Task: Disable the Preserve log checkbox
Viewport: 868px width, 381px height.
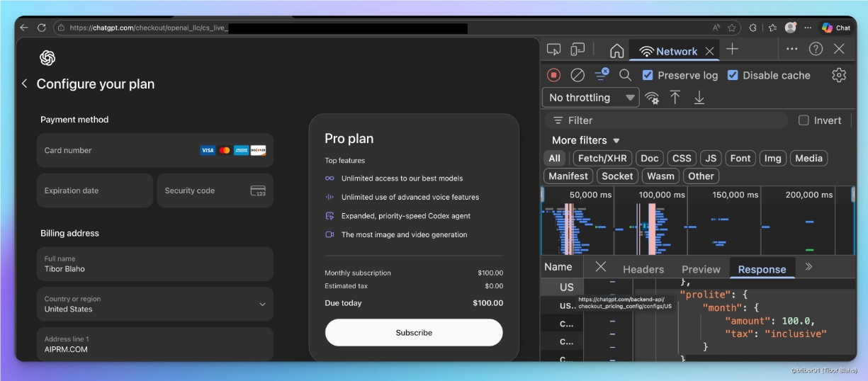Action: pyautogui.click(x=648, y=75)
